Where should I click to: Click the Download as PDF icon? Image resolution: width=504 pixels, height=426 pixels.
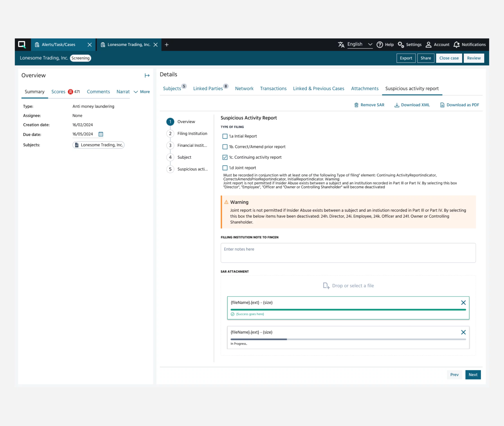(442, 105)
